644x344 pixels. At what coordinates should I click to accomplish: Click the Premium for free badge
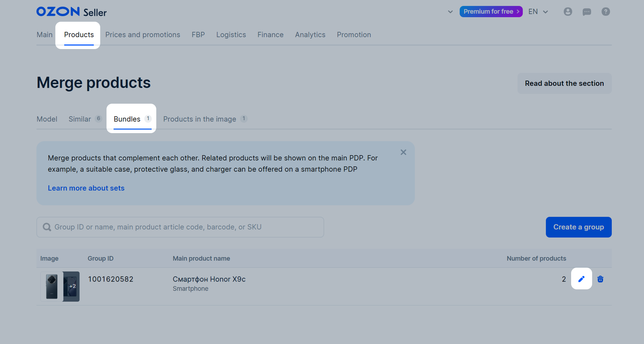[491, 12]
